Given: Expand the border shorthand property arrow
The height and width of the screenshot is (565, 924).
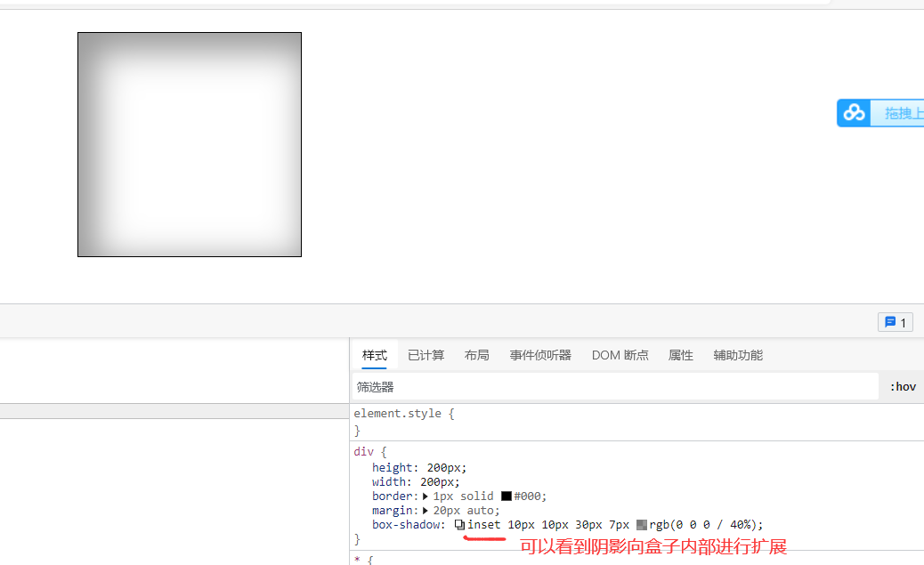Looking at the screenshot, I should tap(424, 496).
